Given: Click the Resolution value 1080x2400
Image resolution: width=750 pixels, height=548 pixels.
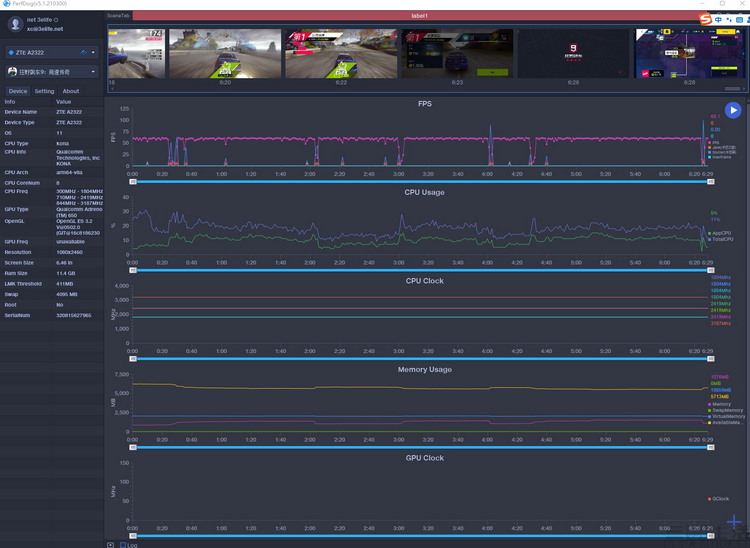Looking at the screenshot, I should coord(69,252).
